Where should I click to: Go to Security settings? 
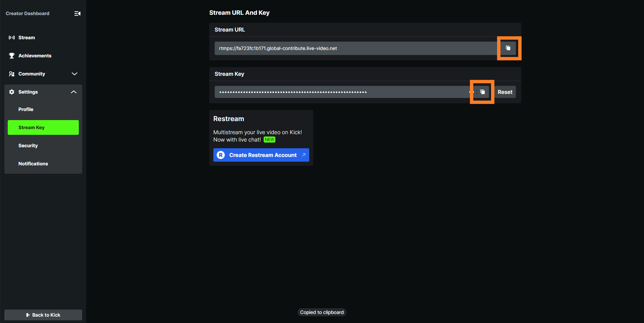(x=28, y=146)
